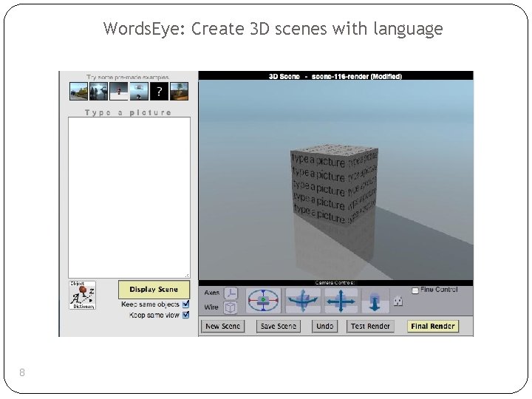
Task: Select the first pre-made example thumbnail
Action: pos(78,92)
